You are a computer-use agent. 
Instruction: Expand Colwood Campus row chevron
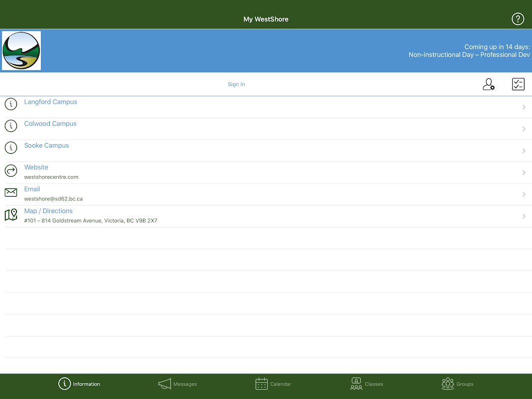524,129
